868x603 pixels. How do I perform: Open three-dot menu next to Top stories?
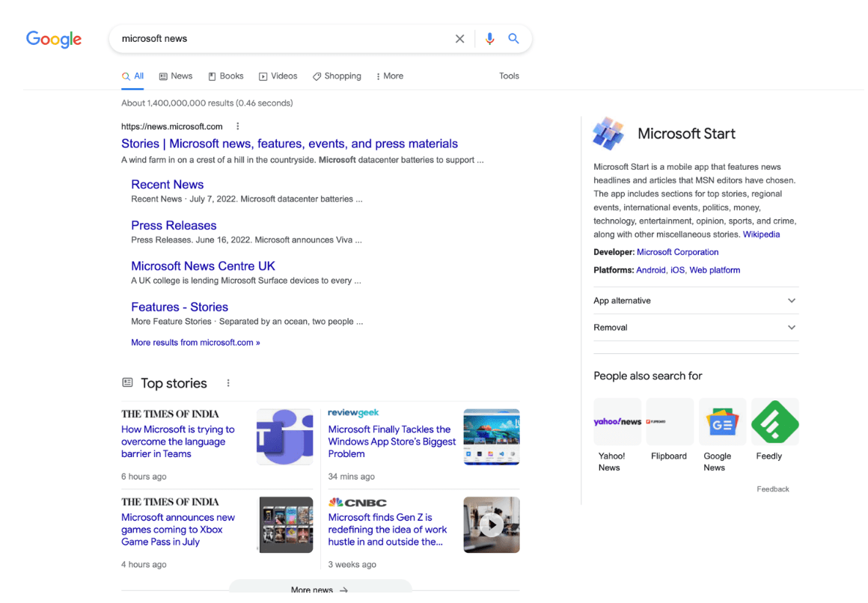228,383
